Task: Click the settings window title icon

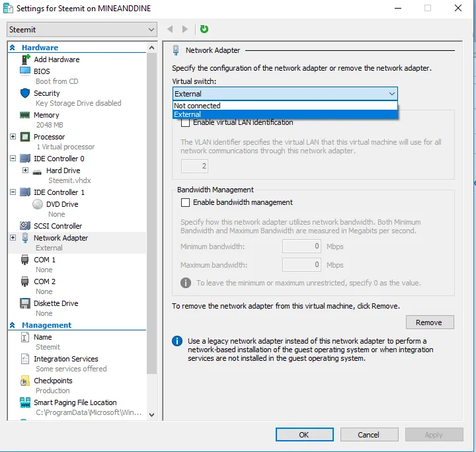Action: click(8, 8)
